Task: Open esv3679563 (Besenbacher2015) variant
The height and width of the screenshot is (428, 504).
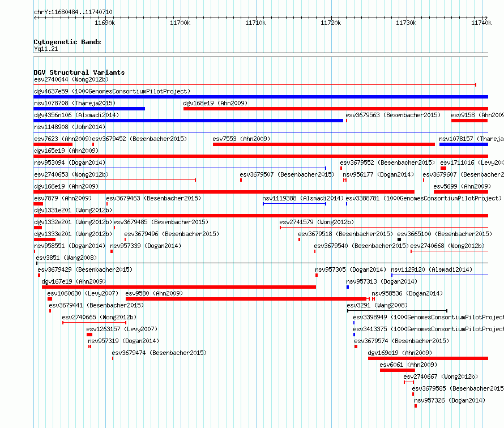Action: (x=393, y=115)
